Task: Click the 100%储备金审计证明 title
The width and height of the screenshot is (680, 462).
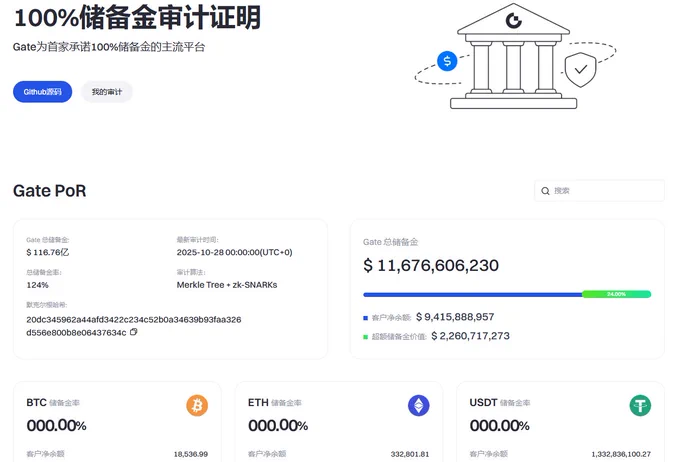Action: (137, 18)
